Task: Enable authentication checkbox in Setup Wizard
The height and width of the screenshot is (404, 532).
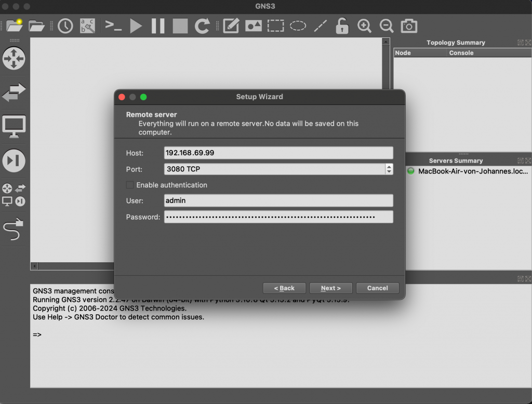Action: [129, 185]
